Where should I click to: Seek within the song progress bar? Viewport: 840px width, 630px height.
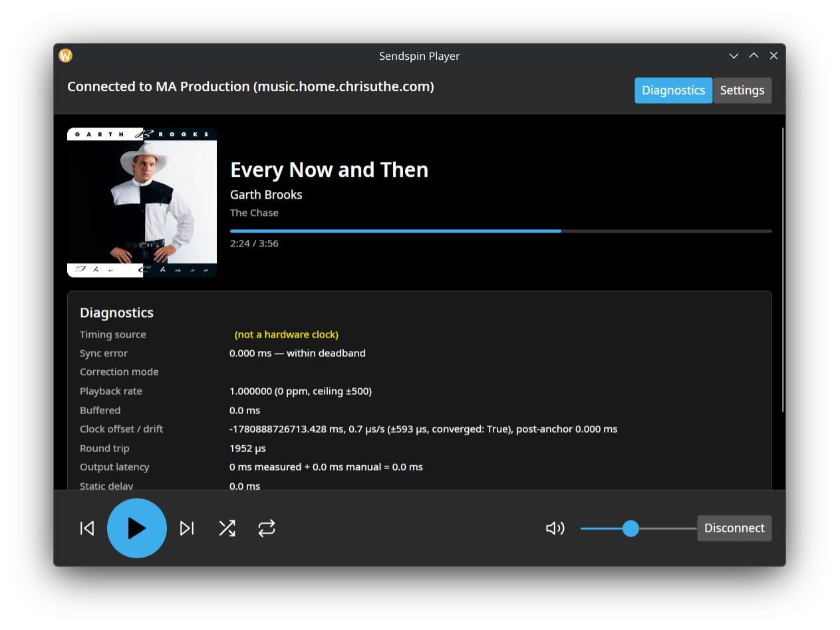tap(501, 231)
